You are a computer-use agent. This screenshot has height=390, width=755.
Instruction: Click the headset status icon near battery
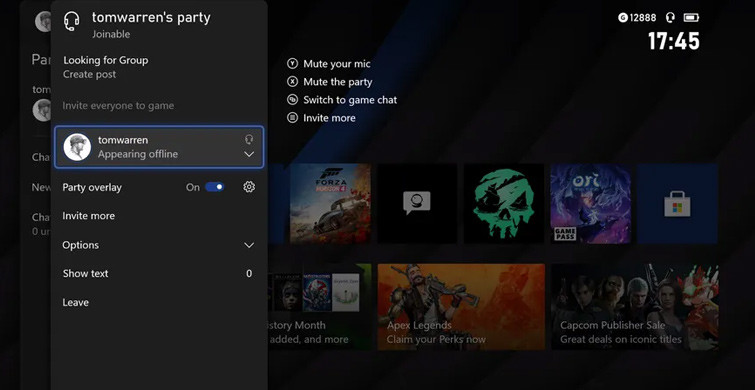(x=670, y=18)
